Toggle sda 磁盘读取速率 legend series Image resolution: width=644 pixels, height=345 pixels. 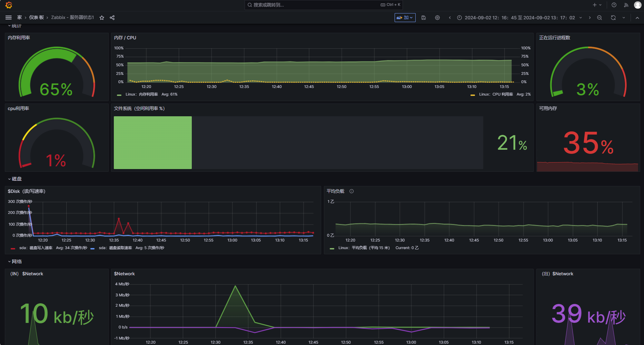click(116, 248)
